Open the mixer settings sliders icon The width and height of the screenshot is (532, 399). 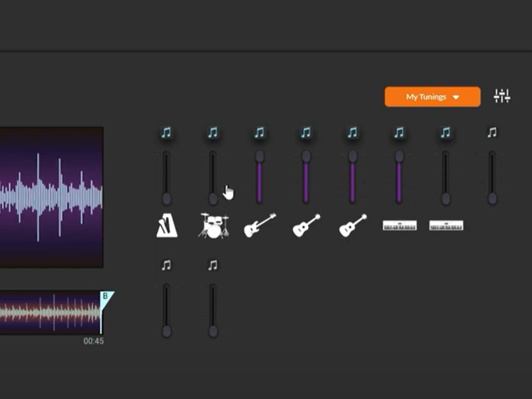[x=502, y=96]
